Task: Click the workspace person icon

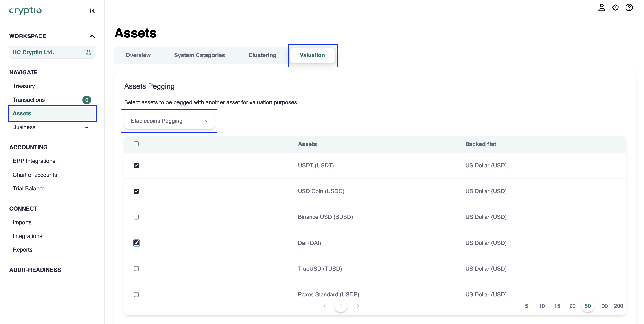Action: [x=88, y=52]
